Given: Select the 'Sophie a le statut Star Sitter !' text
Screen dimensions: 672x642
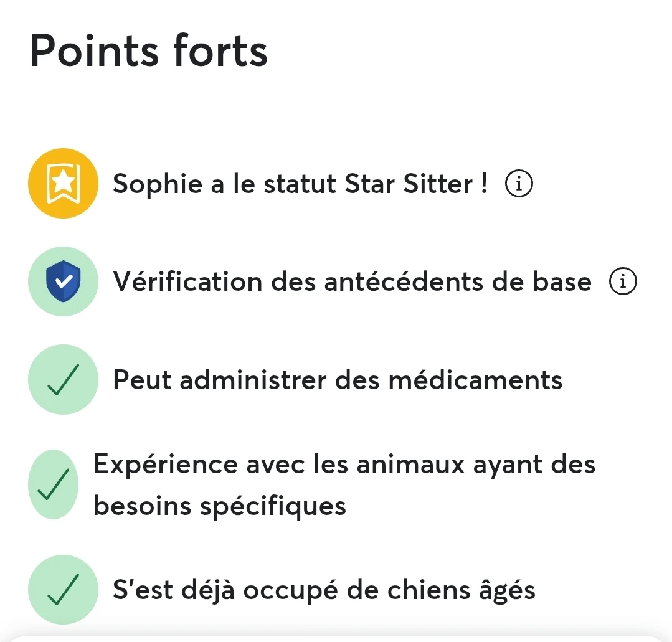Looking at the screenshot, I should pyautogui.click(x=300, y=184).
